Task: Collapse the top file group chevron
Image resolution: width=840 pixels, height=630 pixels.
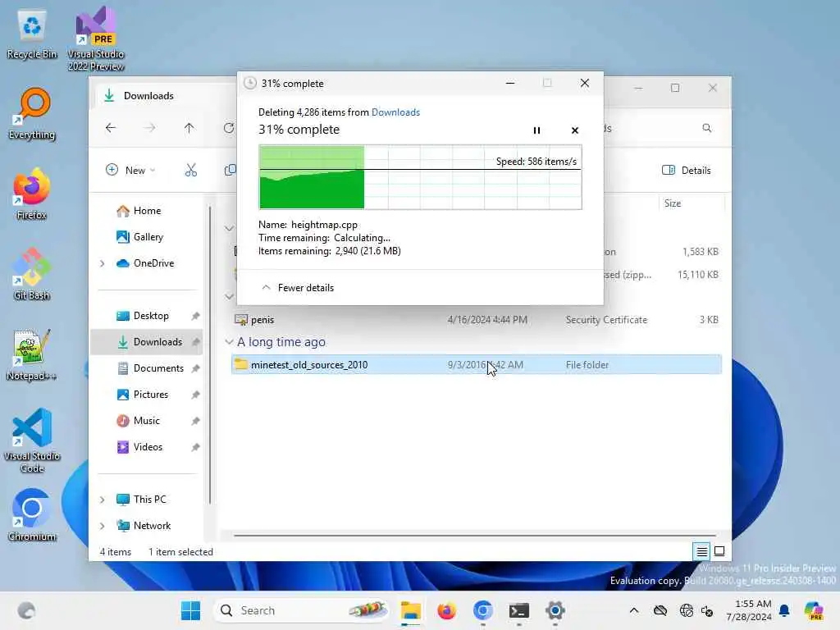Action: (230, 228)
